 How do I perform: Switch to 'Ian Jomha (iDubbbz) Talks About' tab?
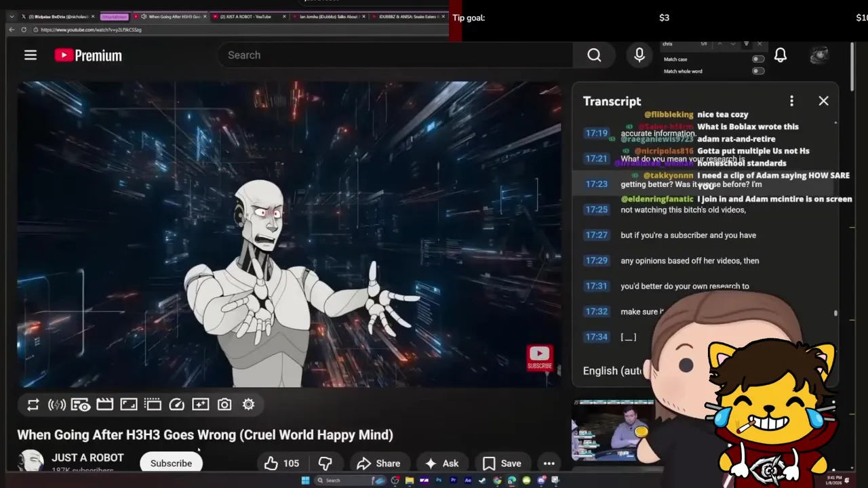pos(329,16)
